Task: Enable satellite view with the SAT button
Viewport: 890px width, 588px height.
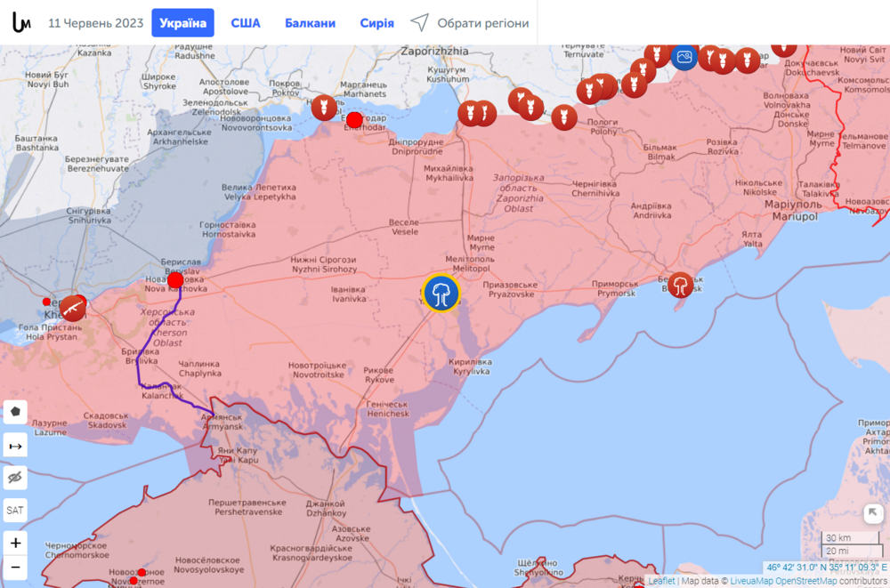Action: pos(15,510)
